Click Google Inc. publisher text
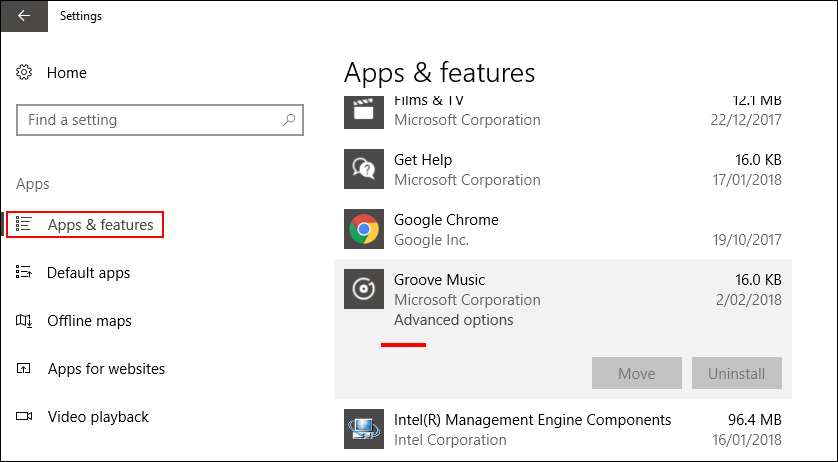838x462 pixels. click(x=431, y=240)
